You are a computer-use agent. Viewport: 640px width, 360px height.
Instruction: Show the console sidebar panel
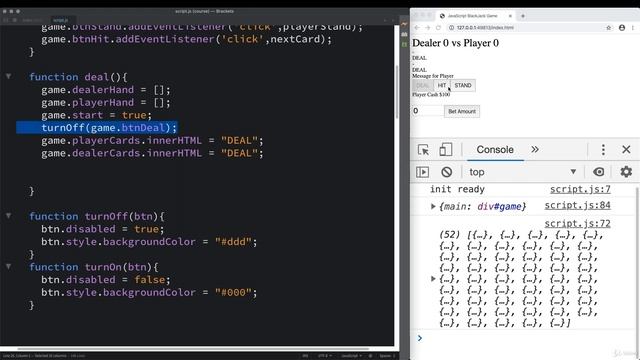pyautogui.click(x=422, y=172)
